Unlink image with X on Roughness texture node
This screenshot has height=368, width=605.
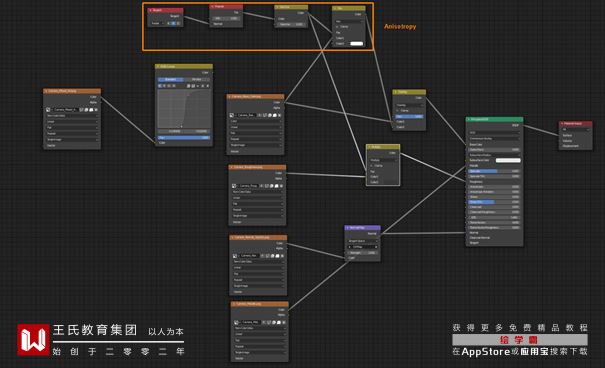(x=281, y=186)
